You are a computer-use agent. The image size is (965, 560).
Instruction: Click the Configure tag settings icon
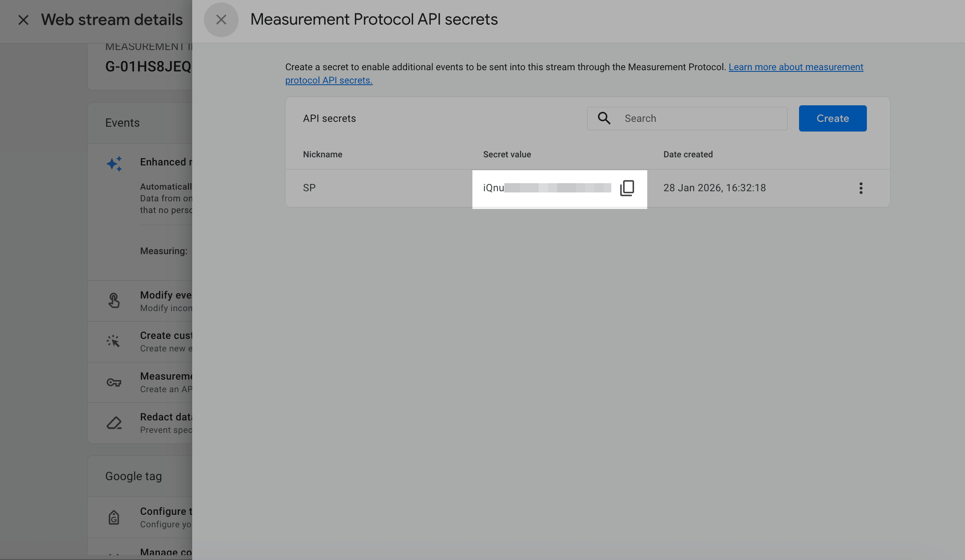pyautogui.click(x=114, y=517)
